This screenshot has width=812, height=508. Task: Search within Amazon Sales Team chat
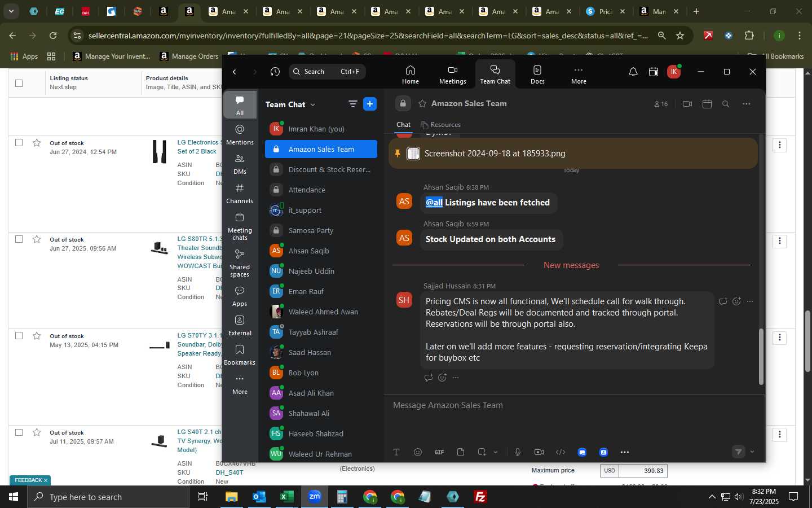pos(726,104)
